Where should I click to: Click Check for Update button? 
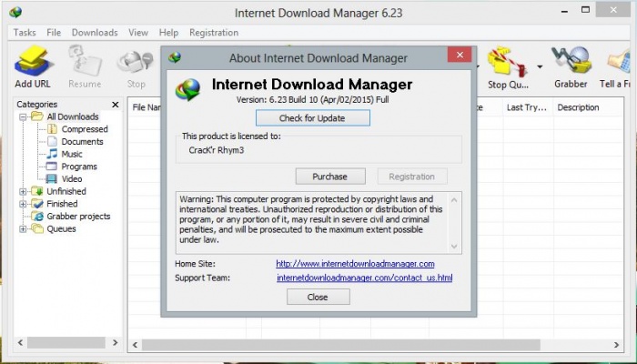(x=312, y=118)
